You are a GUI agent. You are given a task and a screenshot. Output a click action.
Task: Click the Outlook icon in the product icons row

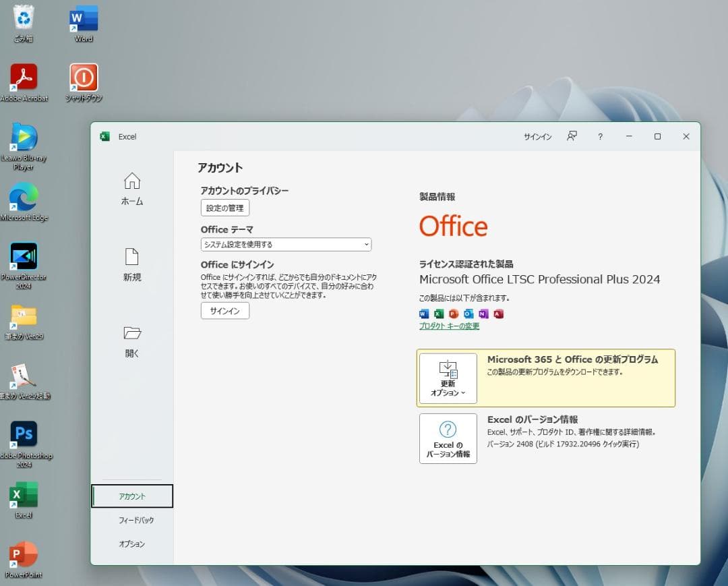pos(469,314)
